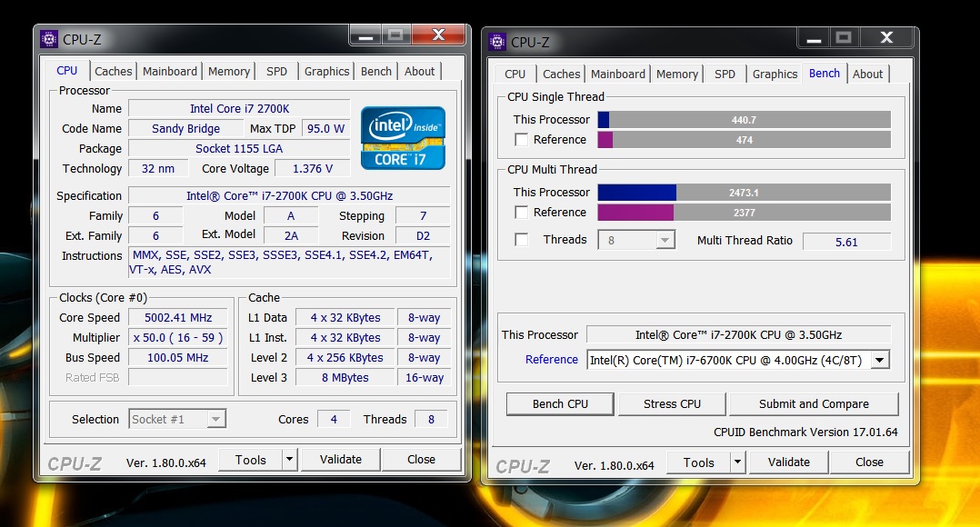
Task: Open the Threads count dropdown showing 8
Action: point(636,241)
